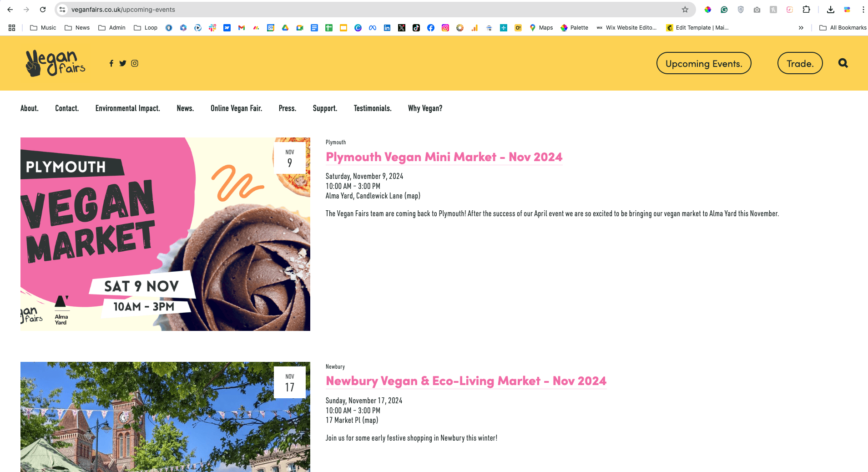Open site search magnifier icon
868x472 pixels.
point(843,63)
